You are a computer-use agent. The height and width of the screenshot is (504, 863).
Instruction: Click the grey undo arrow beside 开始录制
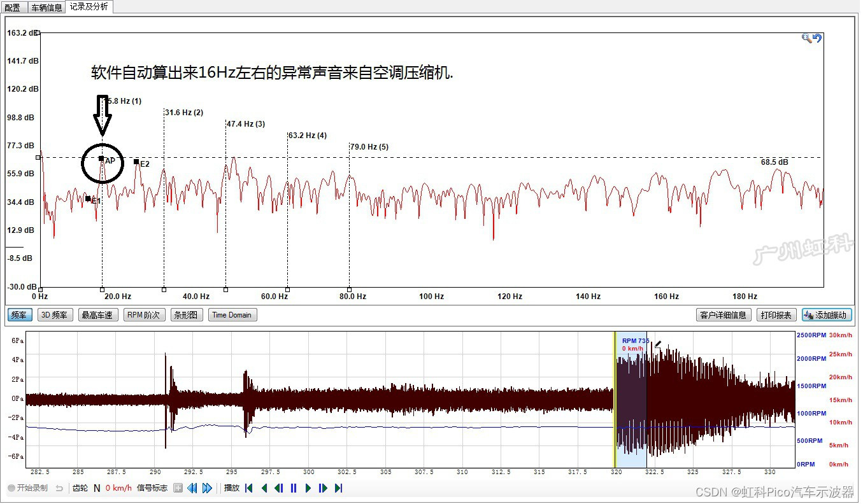pos(59,488)
